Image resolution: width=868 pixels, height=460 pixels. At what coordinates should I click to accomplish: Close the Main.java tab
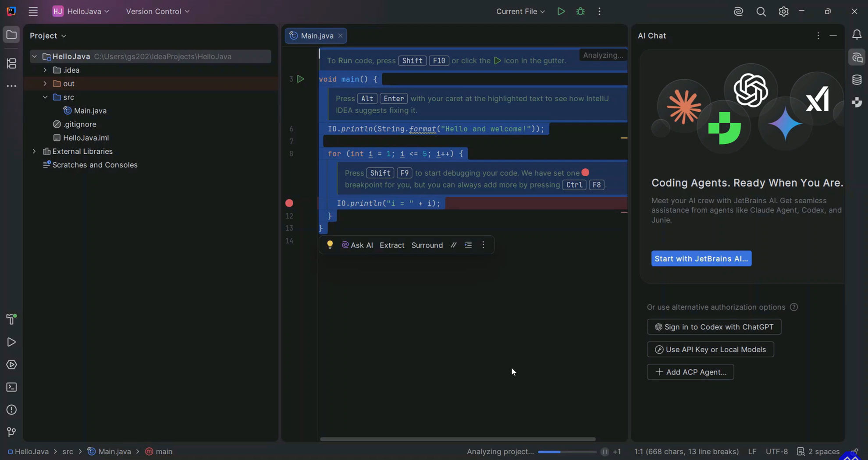[340, 36]
